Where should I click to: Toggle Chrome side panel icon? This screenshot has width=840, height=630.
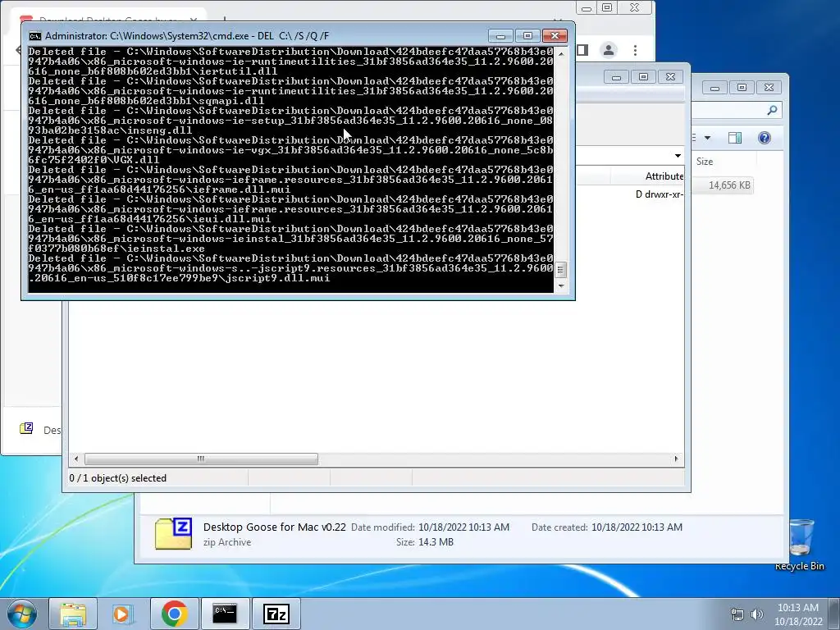point(582,50)
